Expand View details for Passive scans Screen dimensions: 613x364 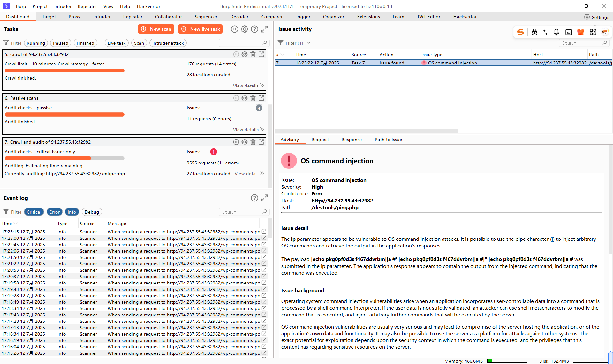[248, 130]
